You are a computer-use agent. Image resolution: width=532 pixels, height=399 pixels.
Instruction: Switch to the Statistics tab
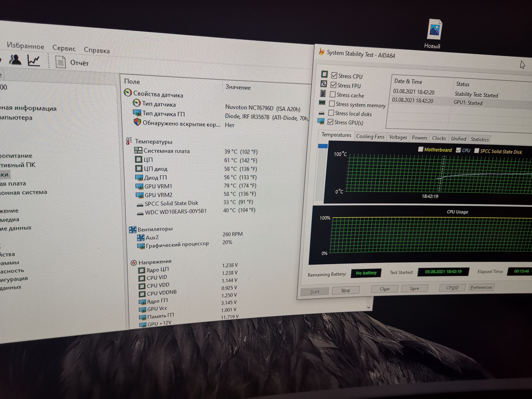tap(480, 139)
